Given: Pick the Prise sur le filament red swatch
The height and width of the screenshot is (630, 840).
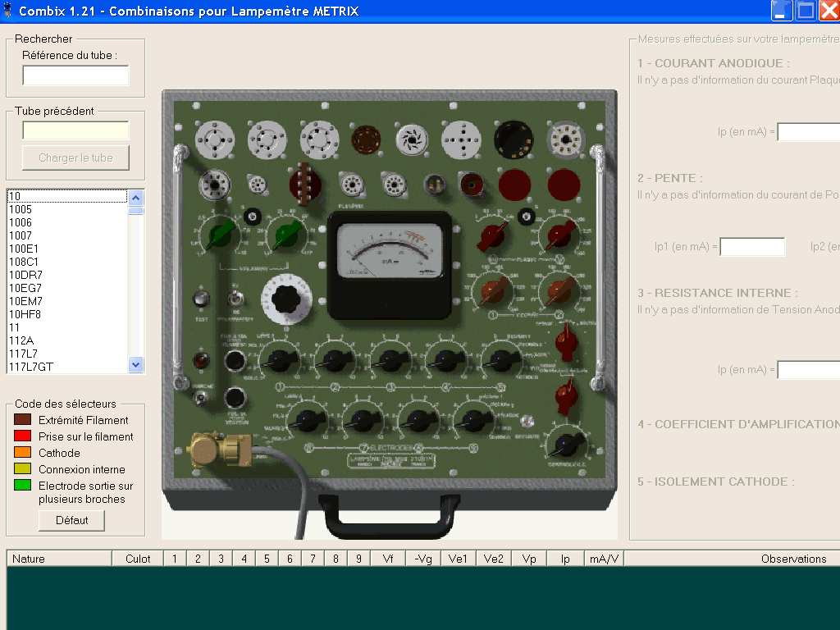Looking at the screenshot, I should click(x=22, y=436).
